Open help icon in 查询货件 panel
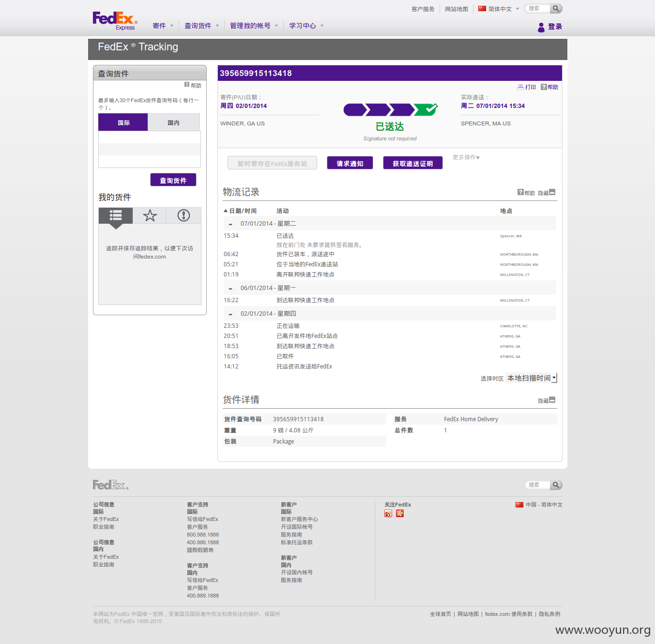 pos(187,85)
